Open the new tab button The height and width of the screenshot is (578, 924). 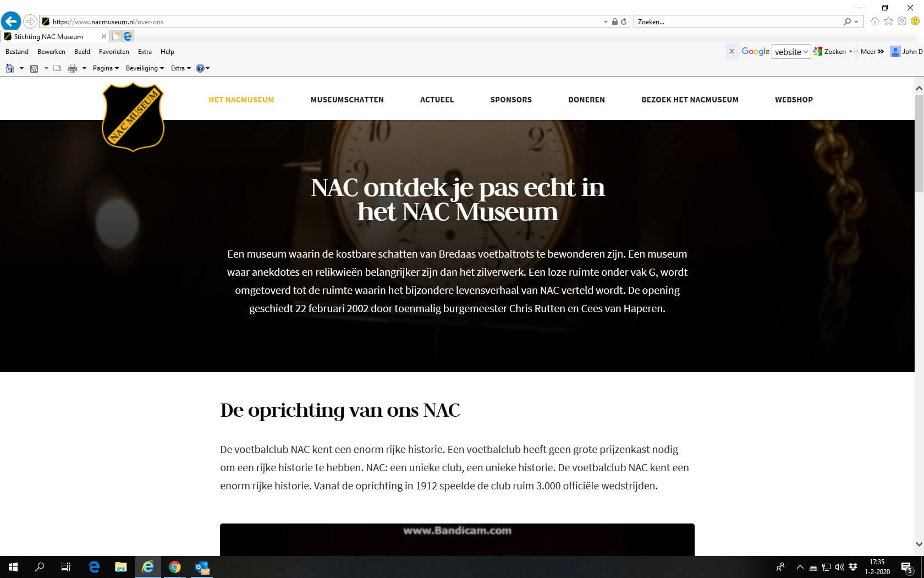[x=116, y=36]
